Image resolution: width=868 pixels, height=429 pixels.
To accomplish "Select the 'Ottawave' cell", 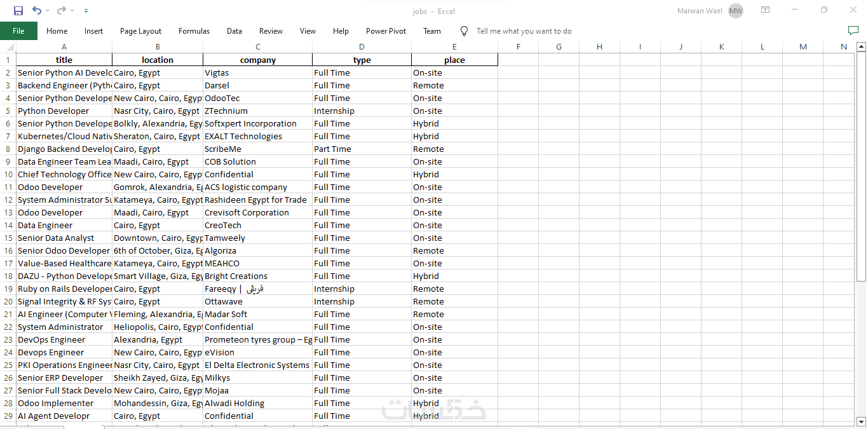I will [257, 301].
